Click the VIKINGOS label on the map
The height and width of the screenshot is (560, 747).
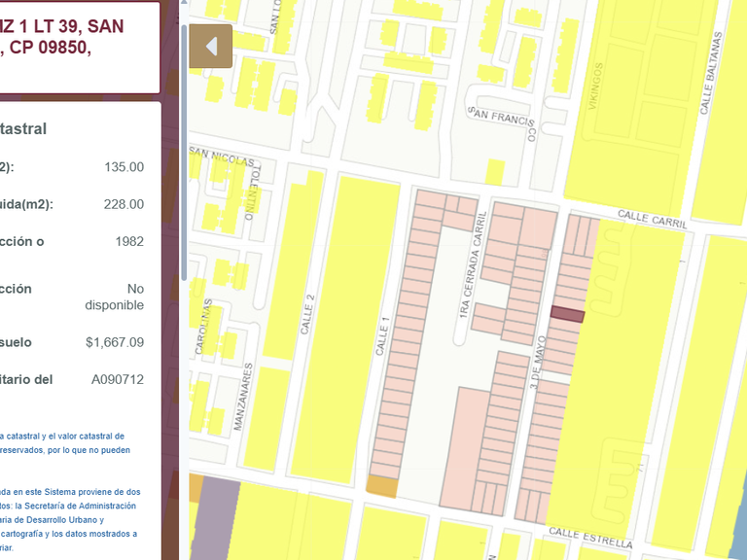tap(595, 87)
